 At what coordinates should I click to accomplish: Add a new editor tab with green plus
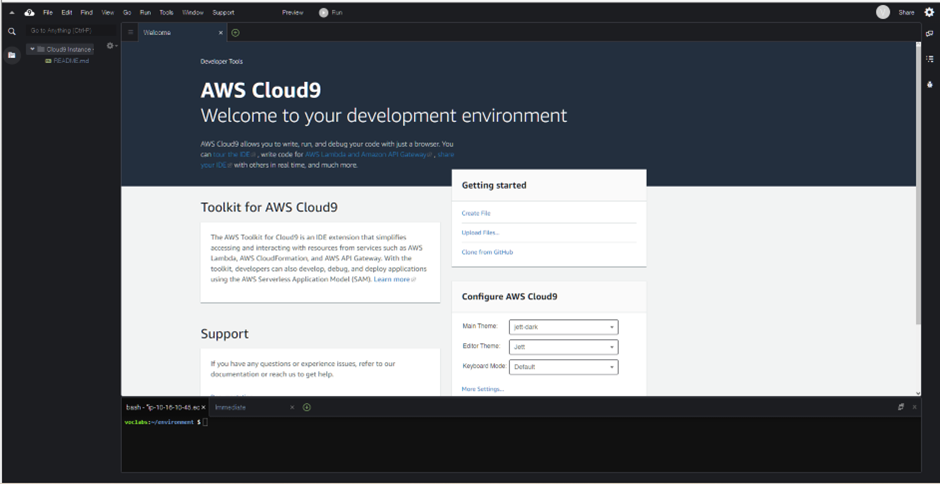(x=235, y=32)
